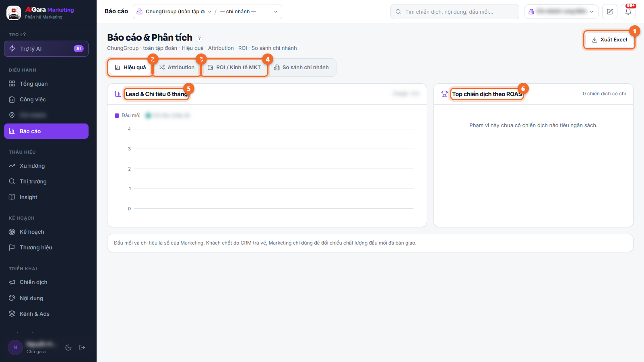Open Nội dung content page
The image size is (644, 362).
[46, 298]
